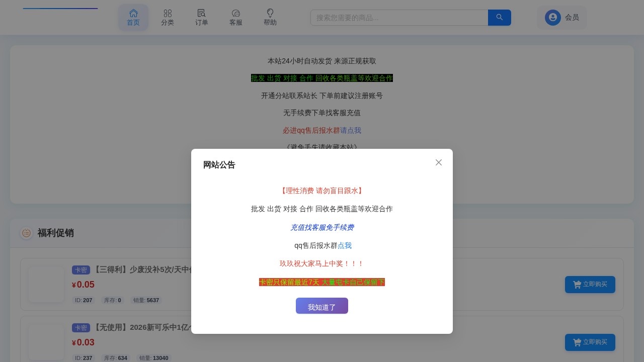Click the 2026新可乐 product thumbnail
Screen dimensions: 644x362
46,342
